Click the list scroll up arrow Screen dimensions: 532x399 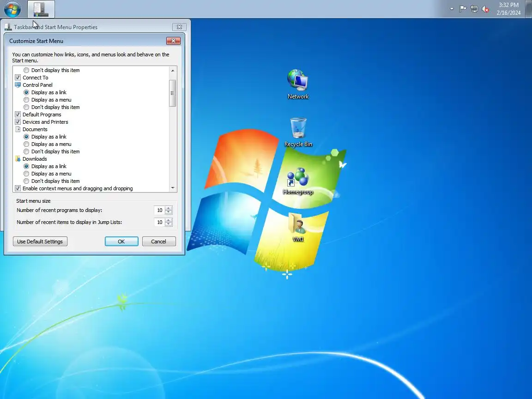pos(173,71)
